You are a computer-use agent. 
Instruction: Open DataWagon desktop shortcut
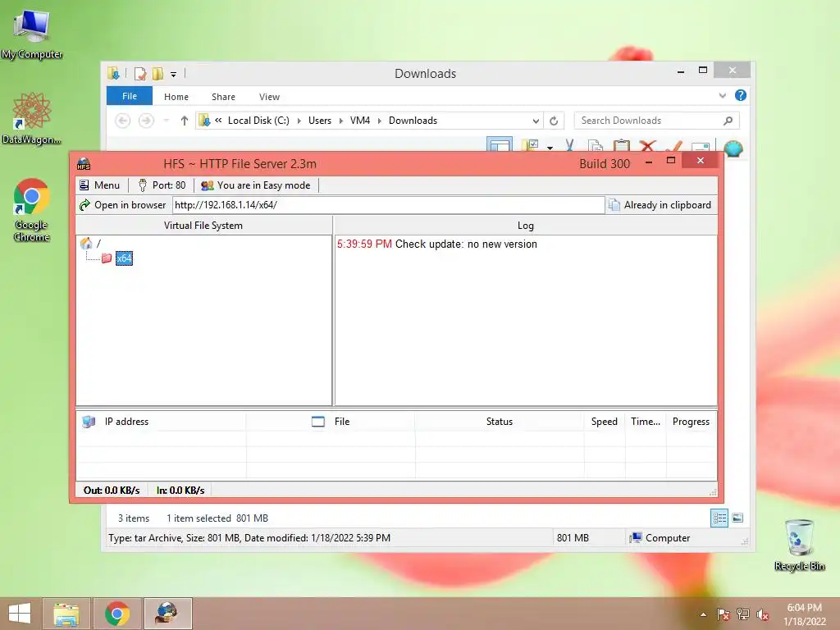tap(32, 118)
